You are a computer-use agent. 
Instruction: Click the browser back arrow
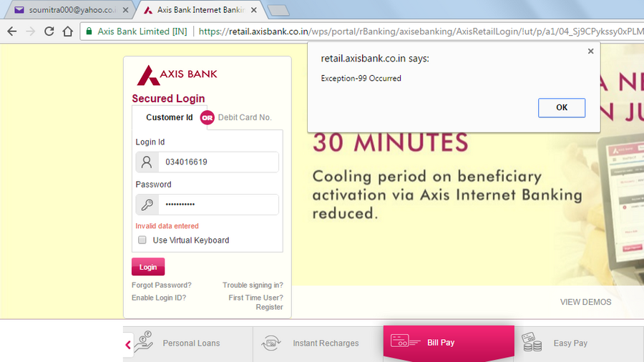coord(12,31)
